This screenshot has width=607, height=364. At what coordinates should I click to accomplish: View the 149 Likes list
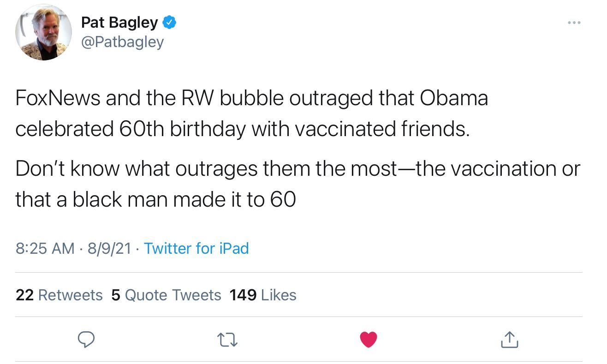coord(262,295)
